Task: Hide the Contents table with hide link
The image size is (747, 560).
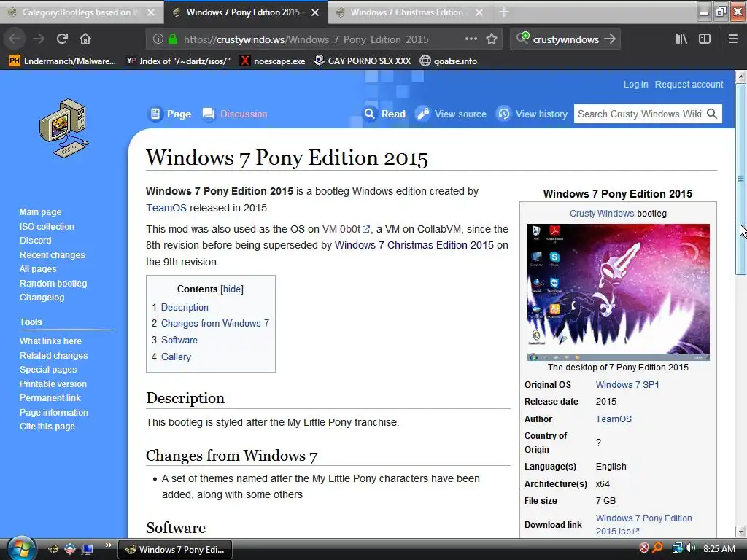Action: (232, 289)
